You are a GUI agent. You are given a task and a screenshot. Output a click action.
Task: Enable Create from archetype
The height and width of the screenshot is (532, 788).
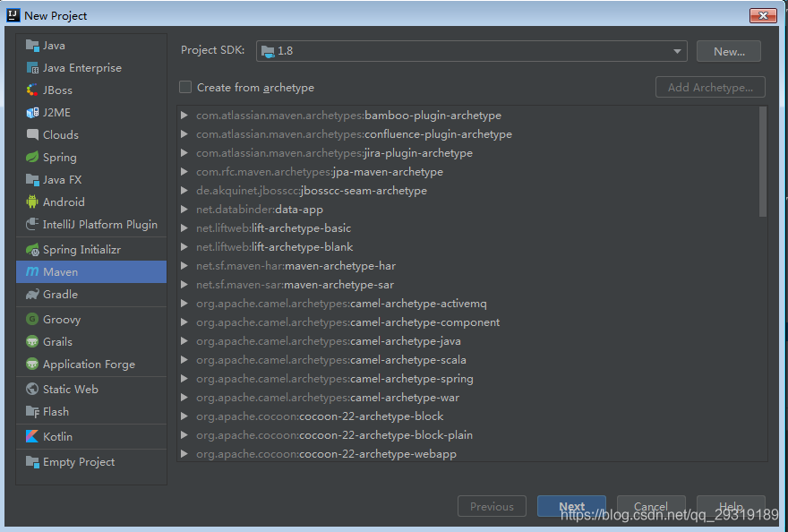coord(184,88)
